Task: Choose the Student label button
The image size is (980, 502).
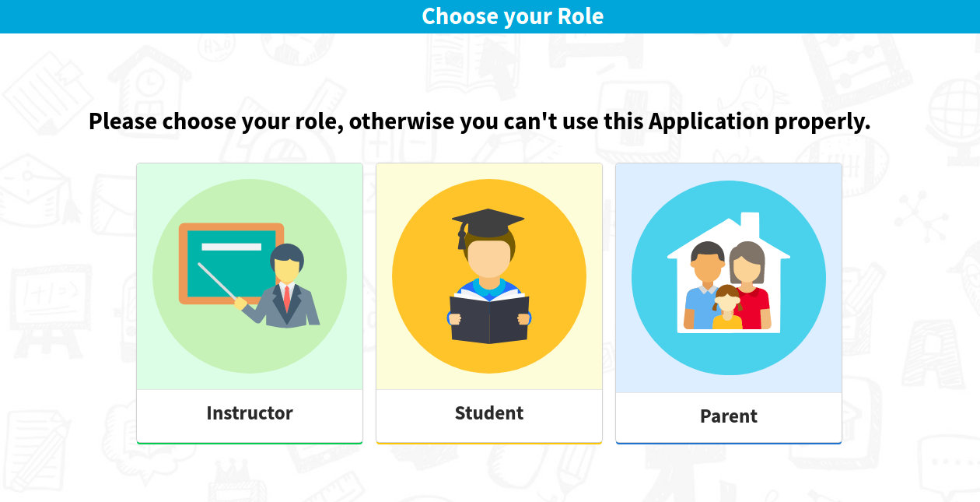Action: [489, 413]
